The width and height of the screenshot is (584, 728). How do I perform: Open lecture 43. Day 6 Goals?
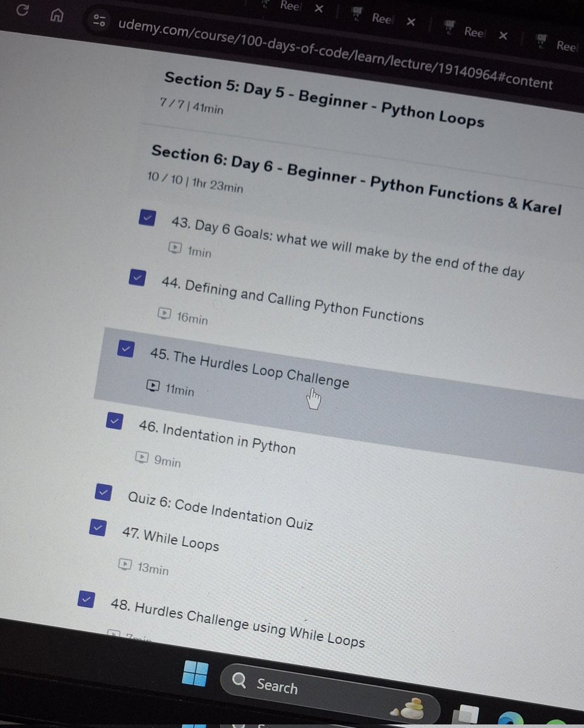pos(348,248)
